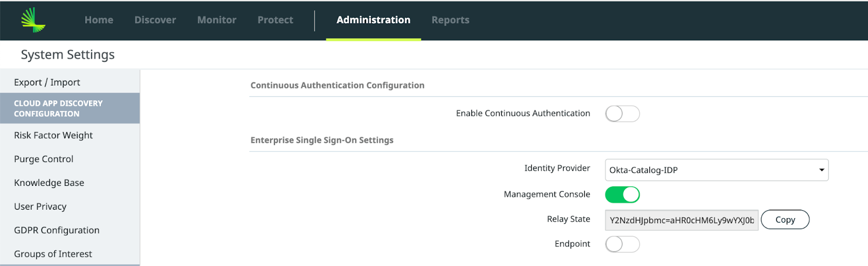Switch to the Discover tab
The image size is (868, 266).
tap(155, 20)
